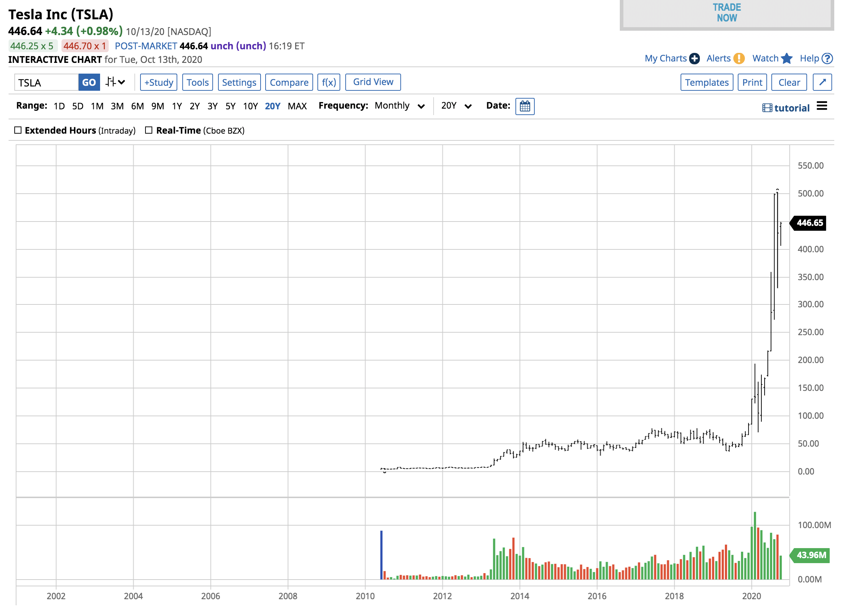Click the TRADE NOW banner
This screenshot has height=616, width=860.
[727, 13]
